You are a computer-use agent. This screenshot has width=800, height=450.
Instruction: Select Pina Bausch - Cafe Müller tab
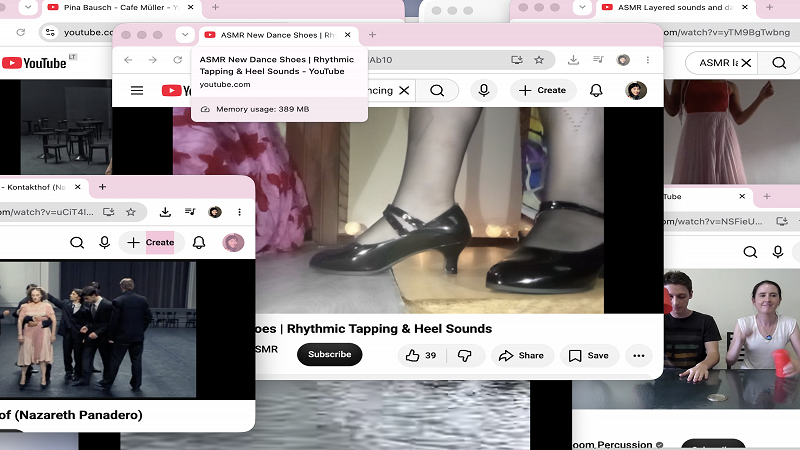[121, 7]
